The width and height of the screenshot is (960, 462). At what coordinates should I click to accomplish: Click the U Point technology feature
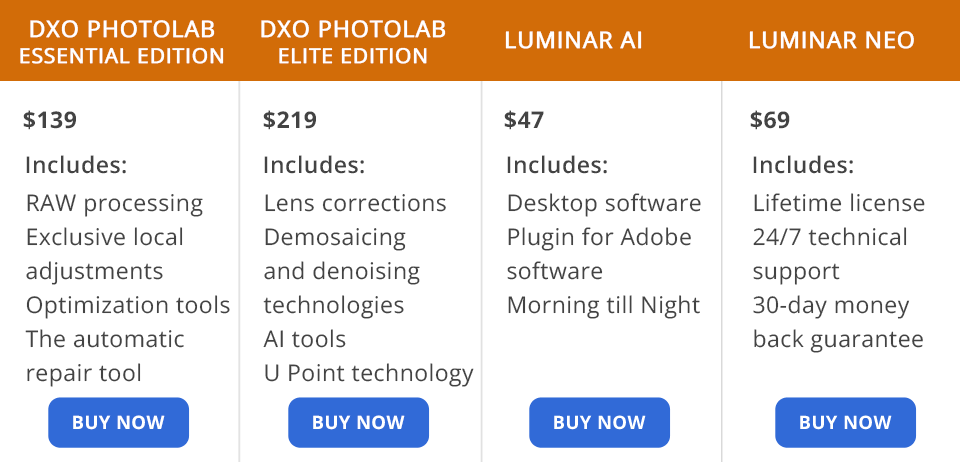pos(368,374)
